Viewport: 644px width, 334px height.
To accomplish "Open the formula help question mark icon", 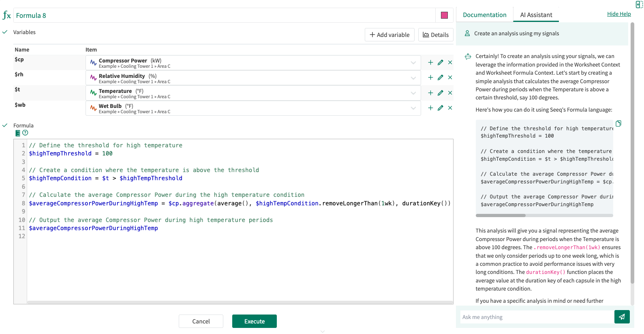I will (26, 133).
